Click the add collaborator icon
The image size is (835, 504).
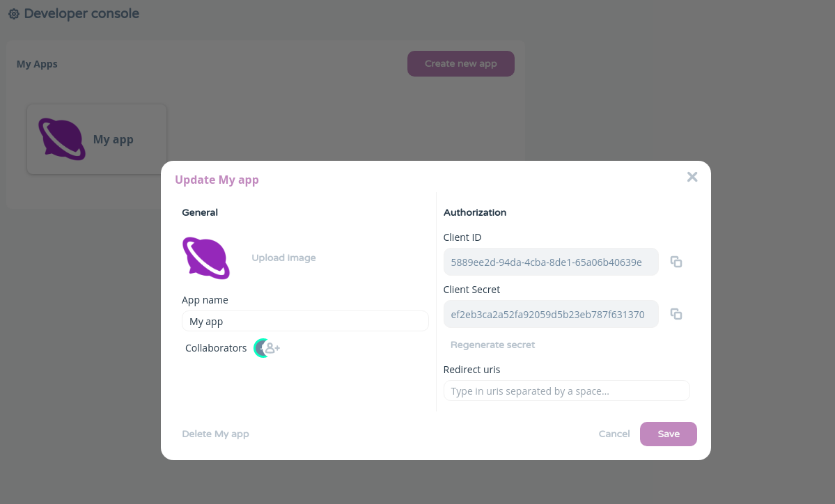(273, 348)
